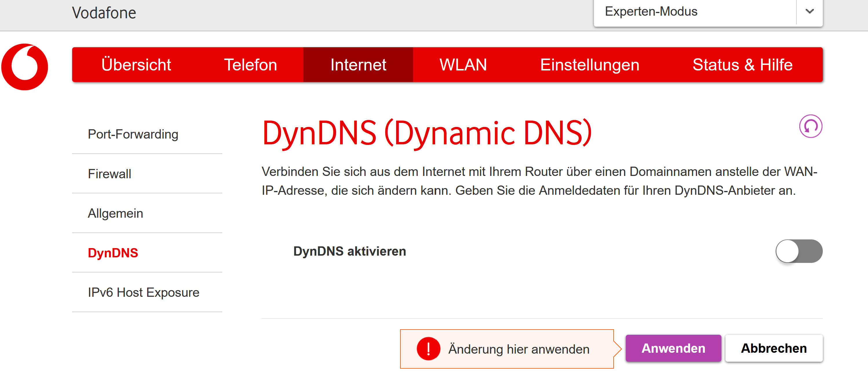The width and height of the screenshot is (868, 382).
Task: Open the Experten-Modus dropdown
Action: (x=708, y=12)
